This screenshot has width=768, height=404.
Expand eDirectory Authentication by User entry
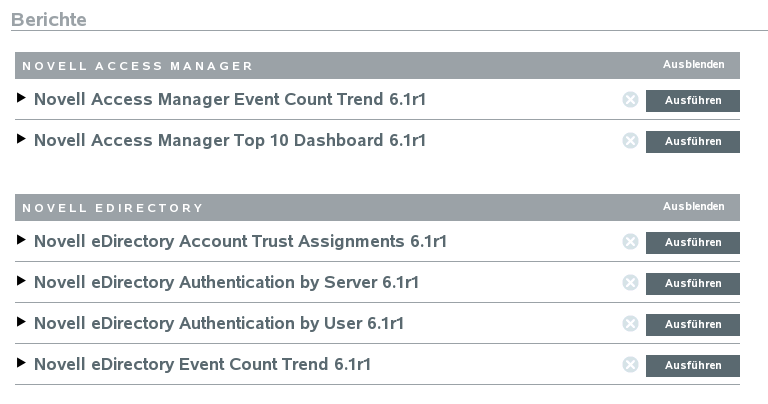(22, 323)
